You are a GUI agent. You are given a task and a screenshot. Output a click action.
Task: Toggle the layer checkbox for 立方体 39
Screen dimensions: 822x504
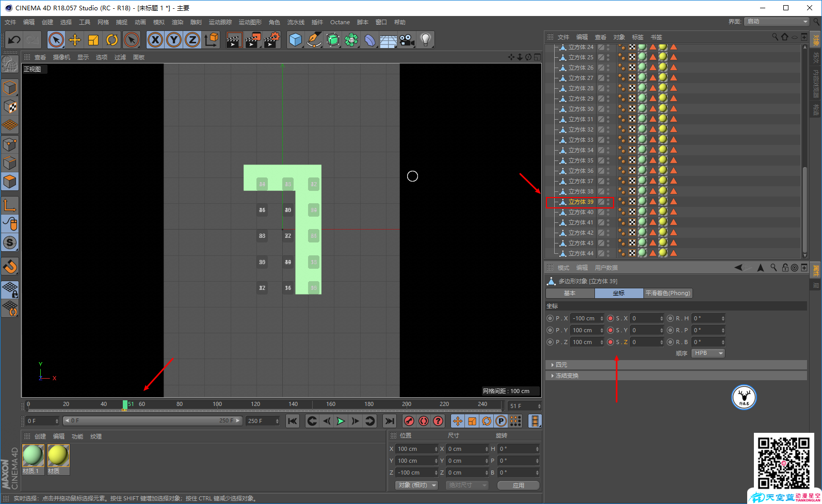point(601,202)
